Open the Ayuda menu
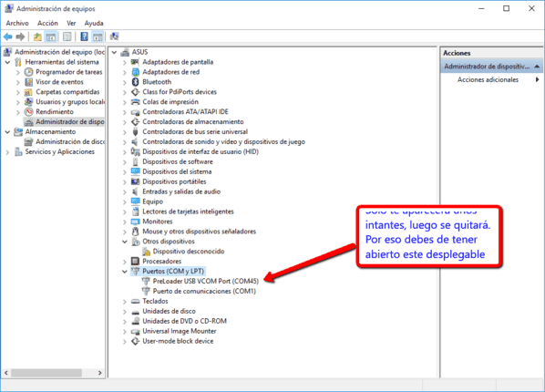This screenshot has width=545, height=392. [94, 24]
